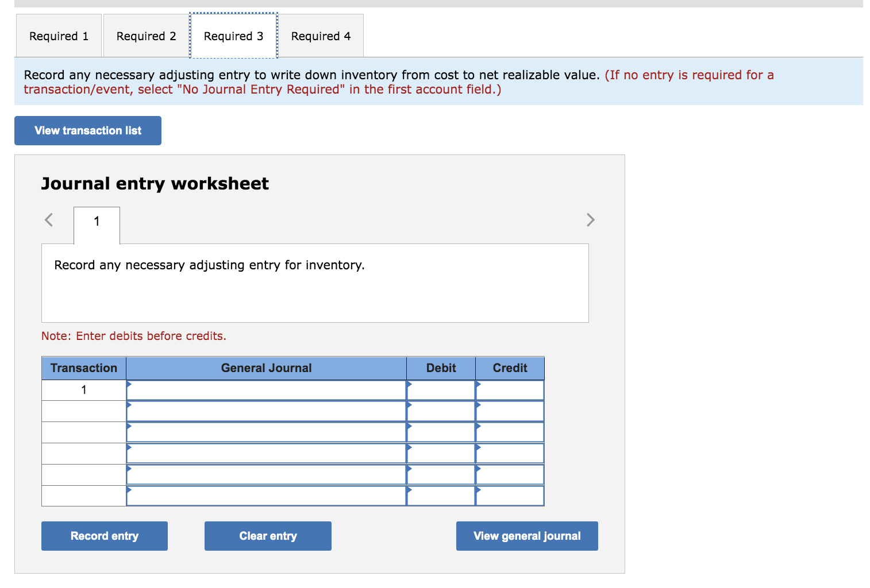Navigate back using the left chevron arrow
This screenshot has height=588, width=870.
[49, 220]
